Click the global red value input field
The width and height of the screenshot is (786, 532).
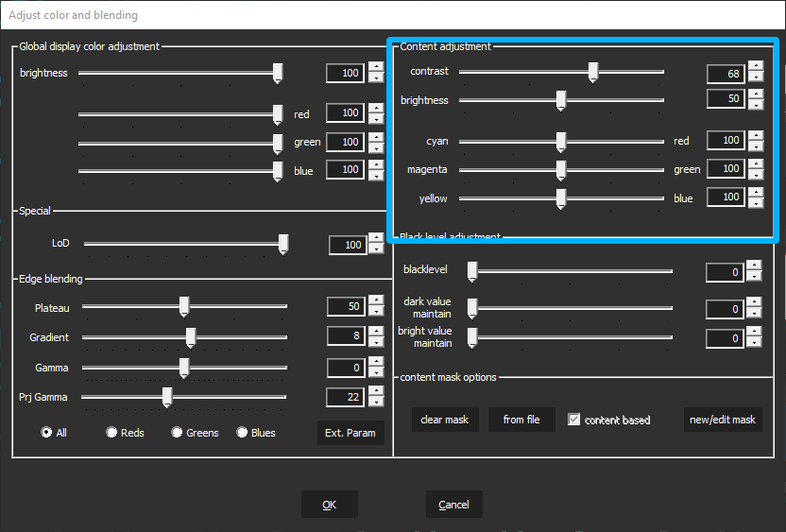tap(346, 113)
